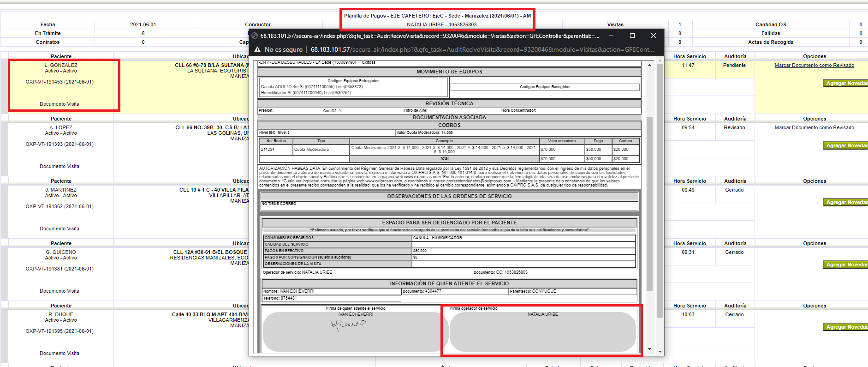Click the Pendiente audit status
Image resolution: width=868 pixels, height=367 pixels.
(x=734, y=65)
